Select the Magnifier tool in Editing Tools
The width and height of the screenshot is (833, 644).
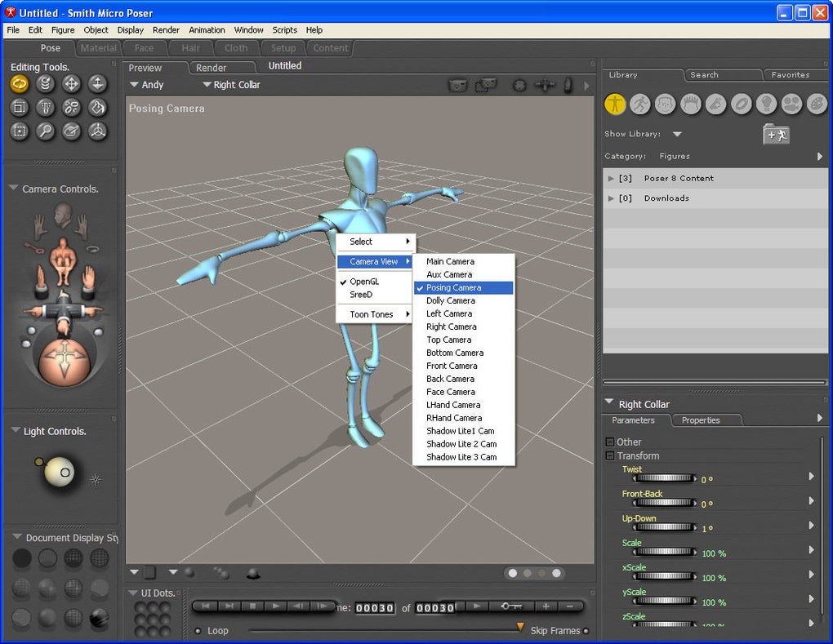[46, 131]
